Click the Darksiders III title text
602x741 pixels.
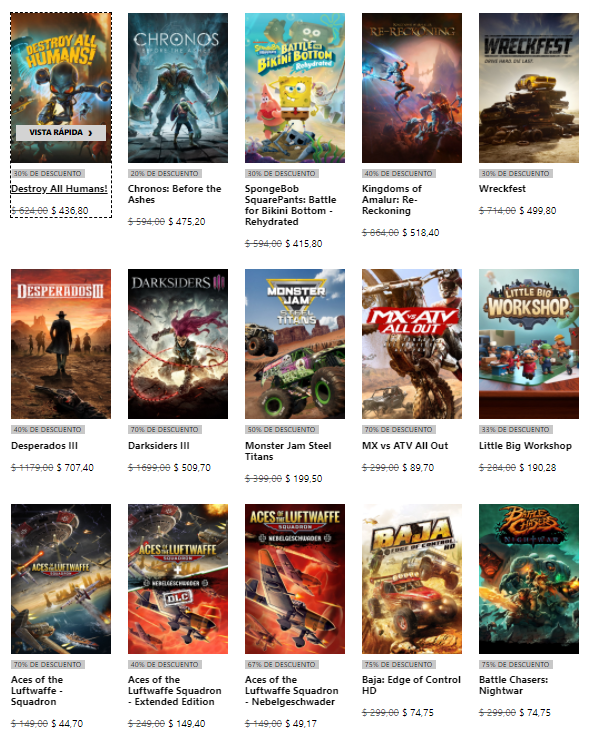click(x=159, y=446)
